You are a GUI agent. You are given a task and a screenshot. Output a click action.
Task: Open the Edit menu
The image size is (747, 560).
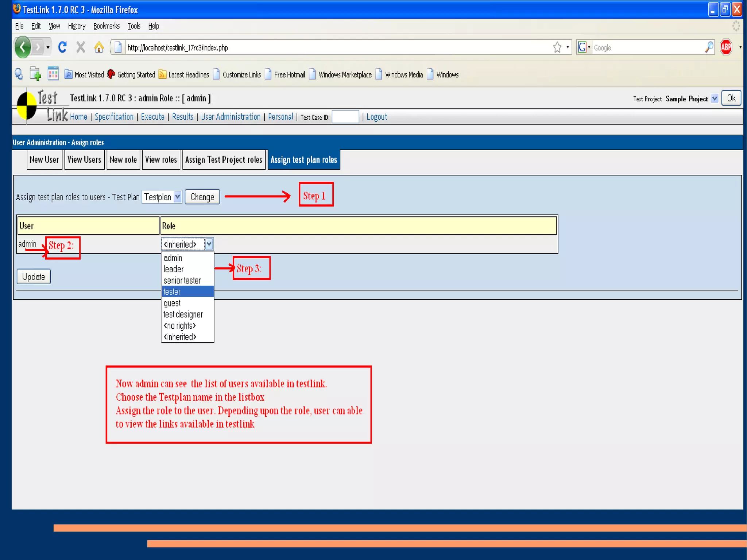click(36, 26)
